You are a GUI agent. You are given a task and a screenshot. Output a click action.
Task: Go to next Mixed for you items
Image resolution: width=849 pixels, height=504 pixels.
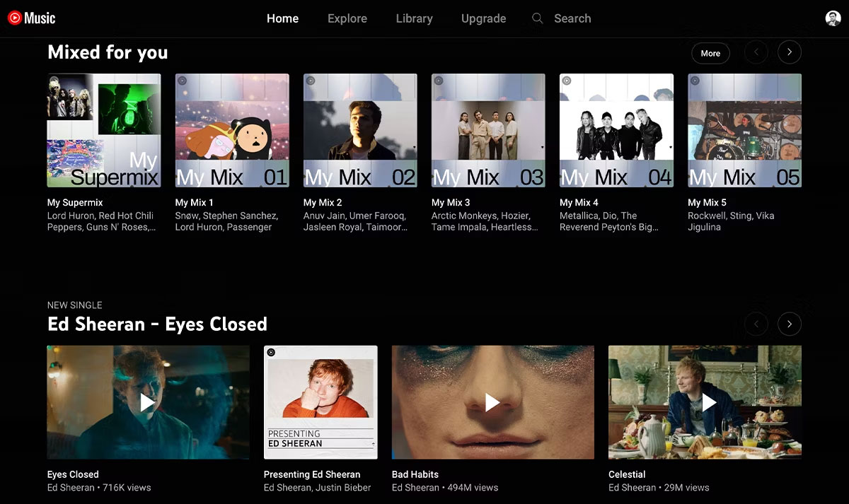click(790, 52)
